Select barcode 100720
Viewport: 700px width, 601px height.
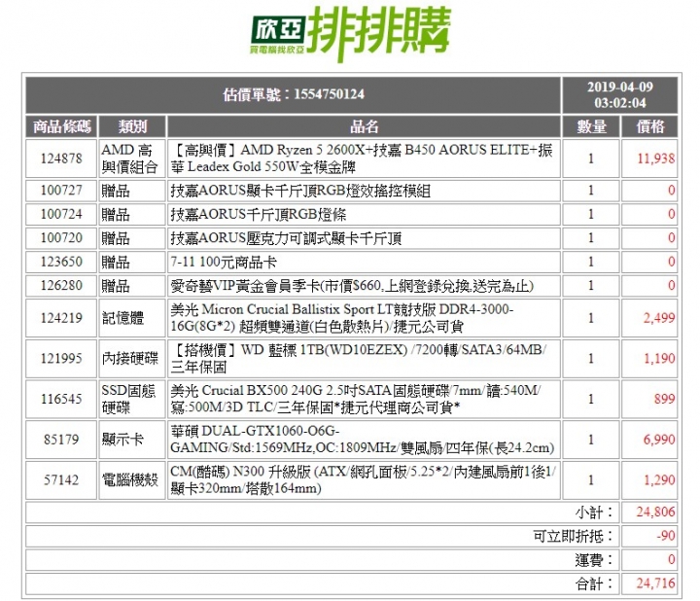point(61,237)
